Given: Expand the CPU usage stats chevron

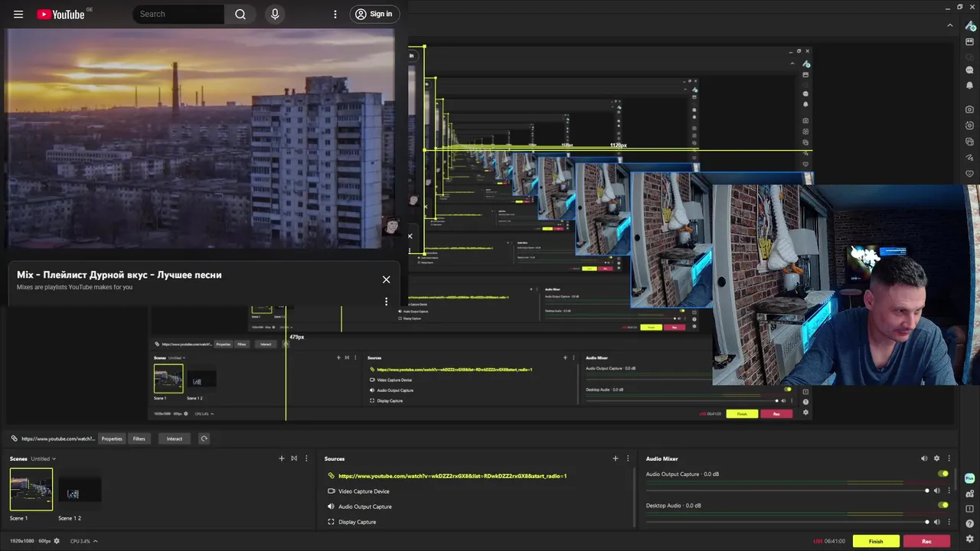Looking at the screenshot, I should pos(95,541).
